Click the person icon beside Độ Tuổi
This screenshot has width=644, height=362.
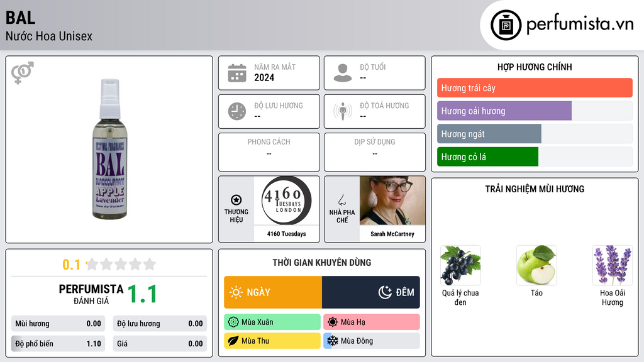click(x=343, y=73)
